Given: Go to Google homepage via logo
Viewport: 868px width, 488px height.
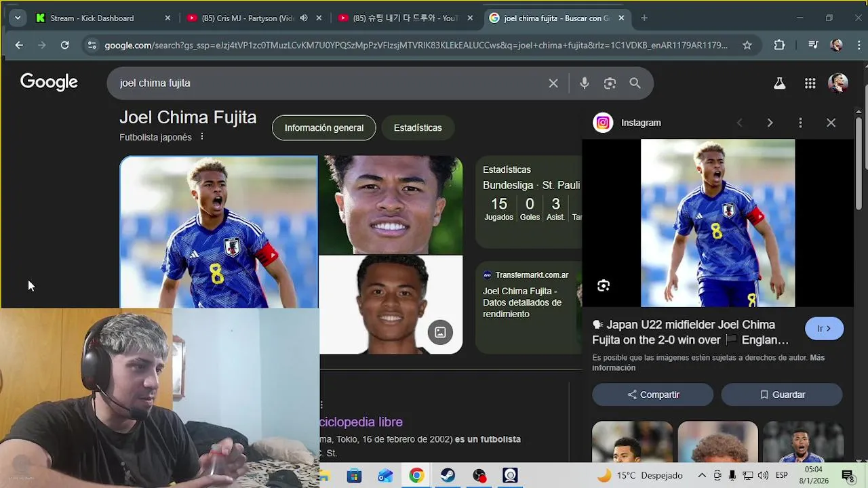Looking at the screenshot, I should point(49,83).
